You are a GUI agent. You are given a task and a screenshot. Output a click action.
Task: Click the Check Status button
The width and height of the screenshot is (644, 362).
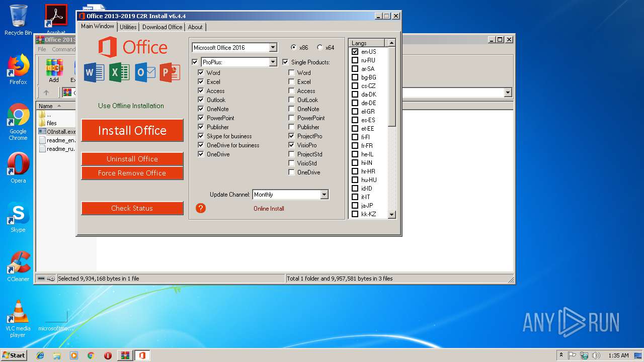coord(132,208)
